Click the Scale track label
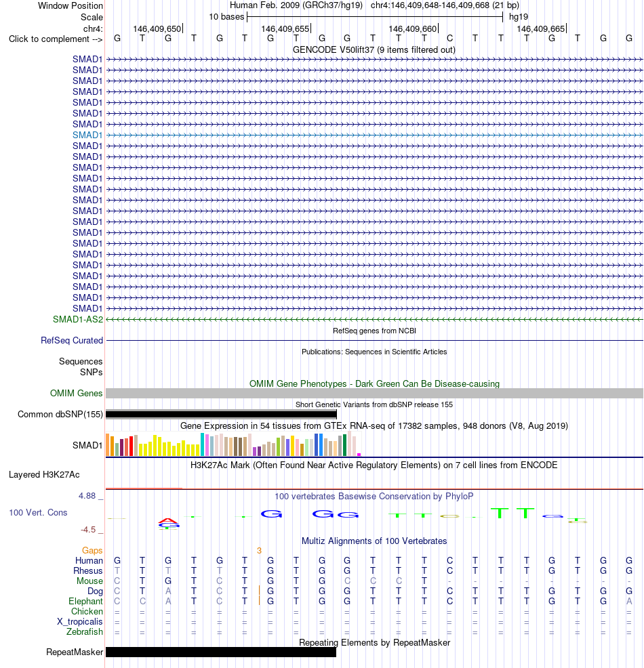Image resolution: width=644 pixels, height=668 pixels. (x=92, y=18)
